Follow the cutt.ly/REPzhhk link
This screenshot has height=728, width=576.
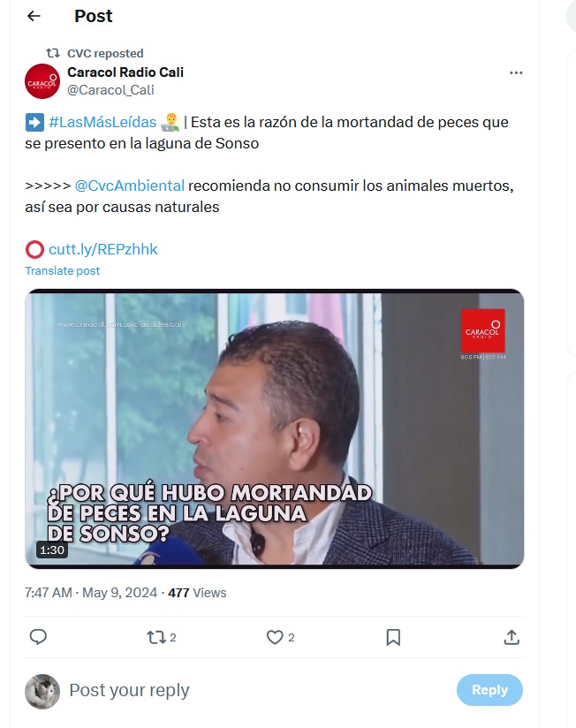pyautogui.click(x=103, y=249)
